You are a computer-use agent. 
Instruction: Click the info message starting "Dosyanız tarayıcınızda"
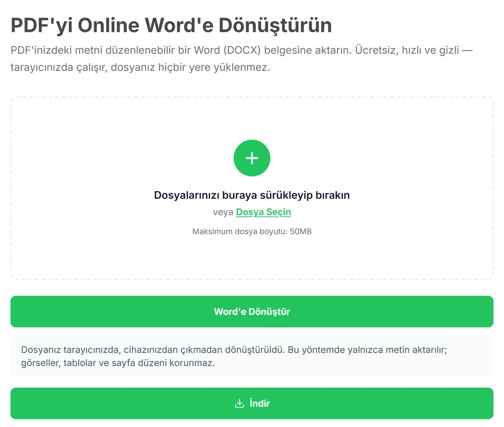[x=252, y=356]
